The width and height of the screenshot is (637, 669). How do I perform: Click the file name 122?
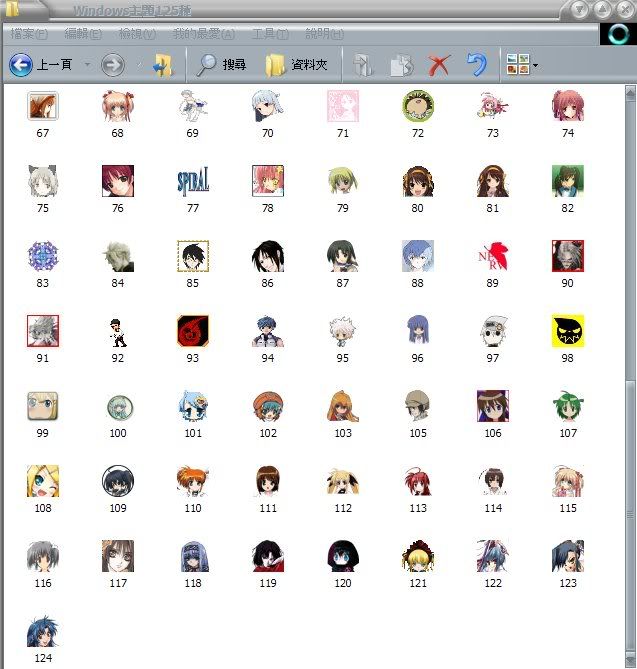pos(493,583)
